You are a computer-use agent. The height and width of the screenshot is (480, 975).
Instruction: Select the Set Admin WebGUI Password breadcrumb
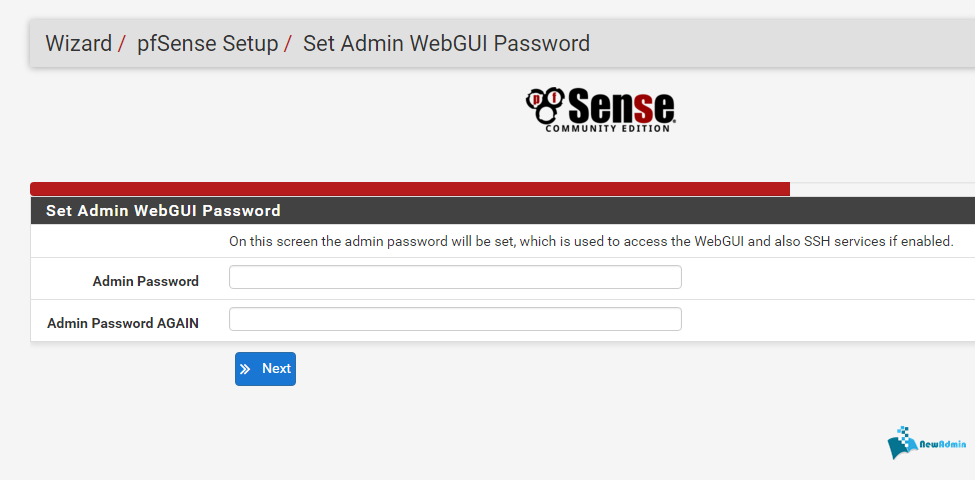click(446, 44)
